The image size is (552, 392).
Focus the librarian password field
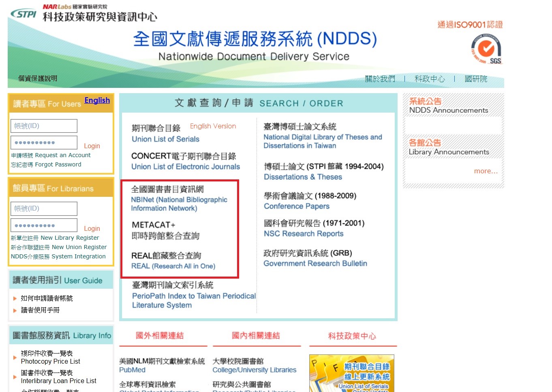(44, 225)
